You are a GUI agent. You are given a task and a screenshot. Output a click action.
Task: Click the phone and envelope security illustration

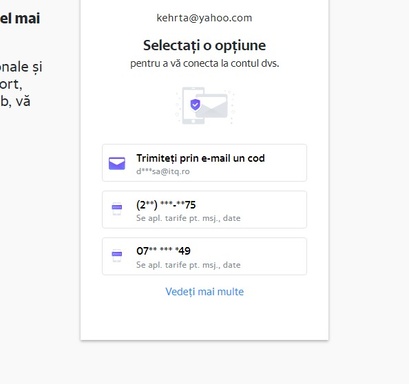204,106
